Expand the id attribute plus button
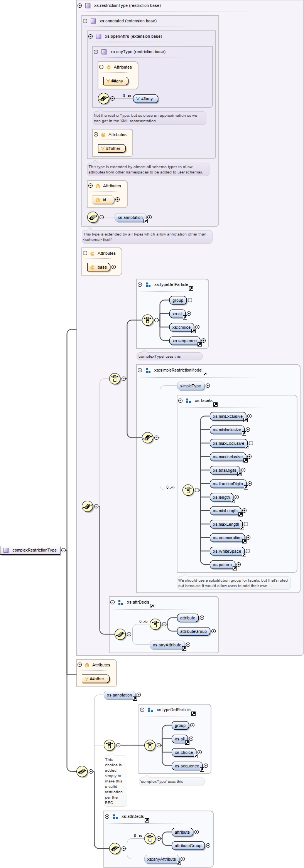Screen dimensions: 304x868 click(118, 200)
